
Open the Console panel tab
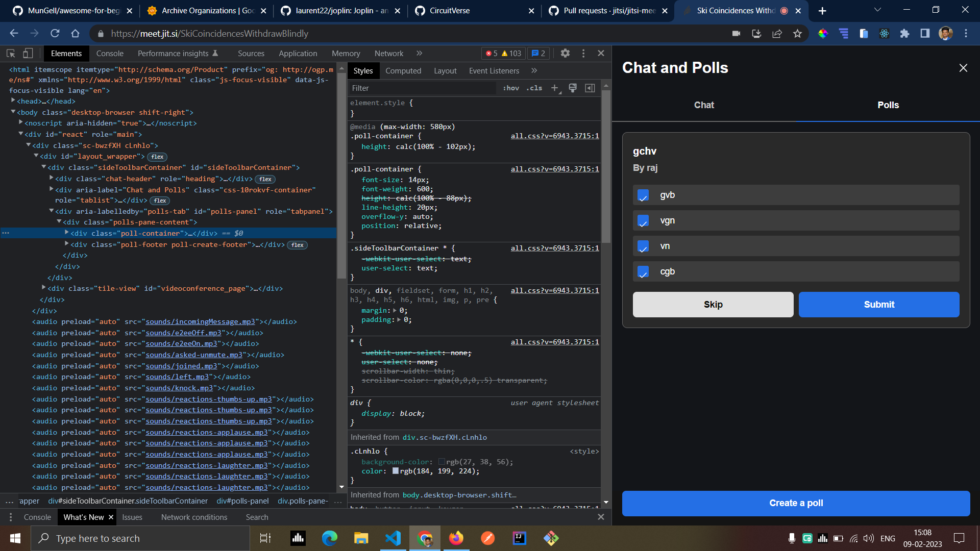[x=110, y=54]
